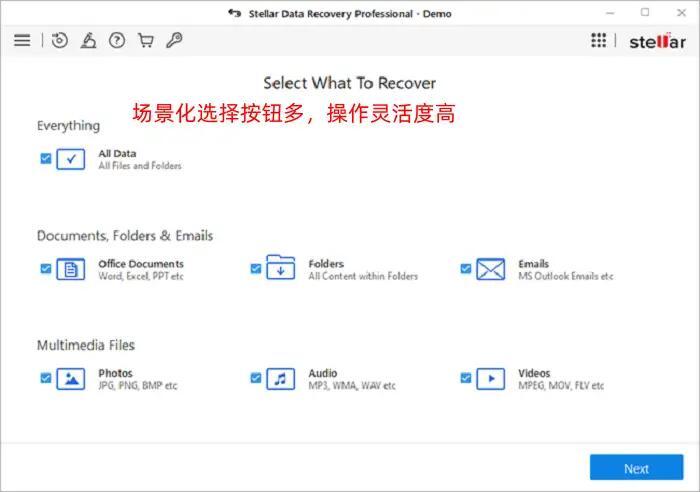Click 'Documents, Folders & Emails' heading
This screenshot has width=700, height=492.
(125, 235)
